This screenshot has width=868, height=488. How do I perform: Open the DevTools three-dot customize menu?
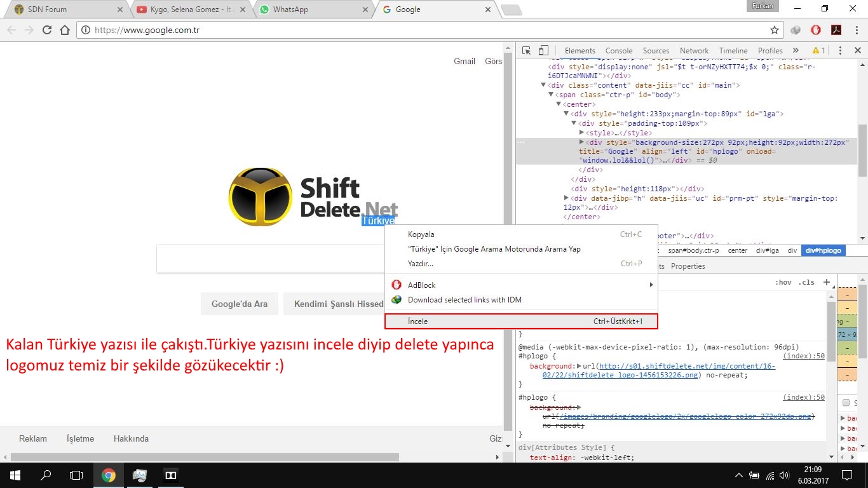[840, 50]
